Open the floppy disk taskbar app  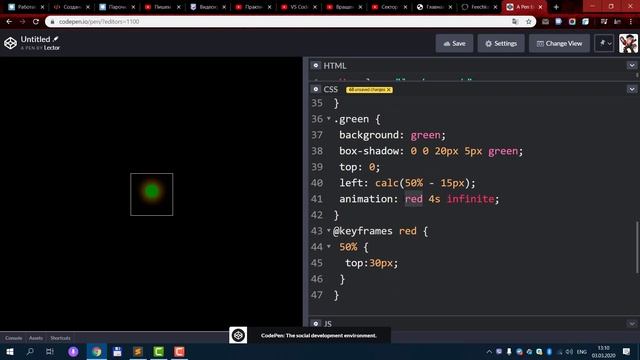117,351
